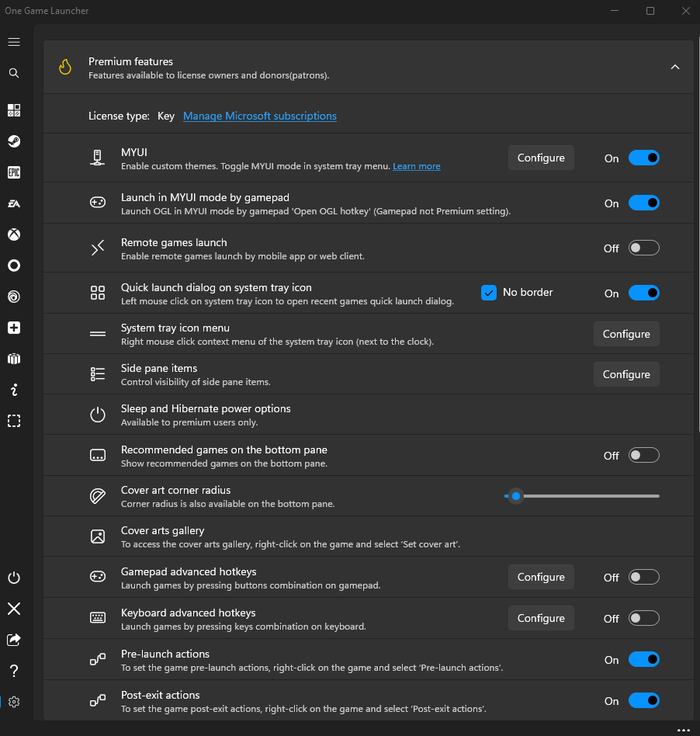Open search from the sidebar
Viewport: 700px width, 736px height.
click(14, 73)
